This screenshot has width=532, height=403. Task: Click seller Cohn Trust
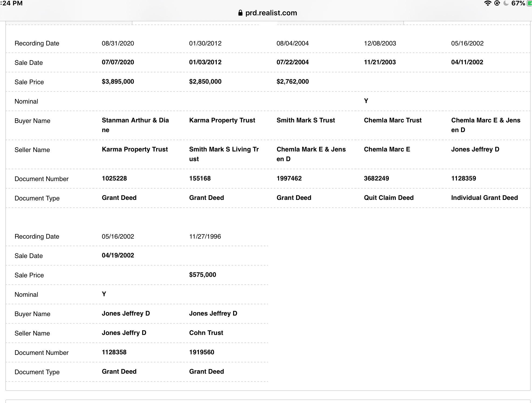206,333
